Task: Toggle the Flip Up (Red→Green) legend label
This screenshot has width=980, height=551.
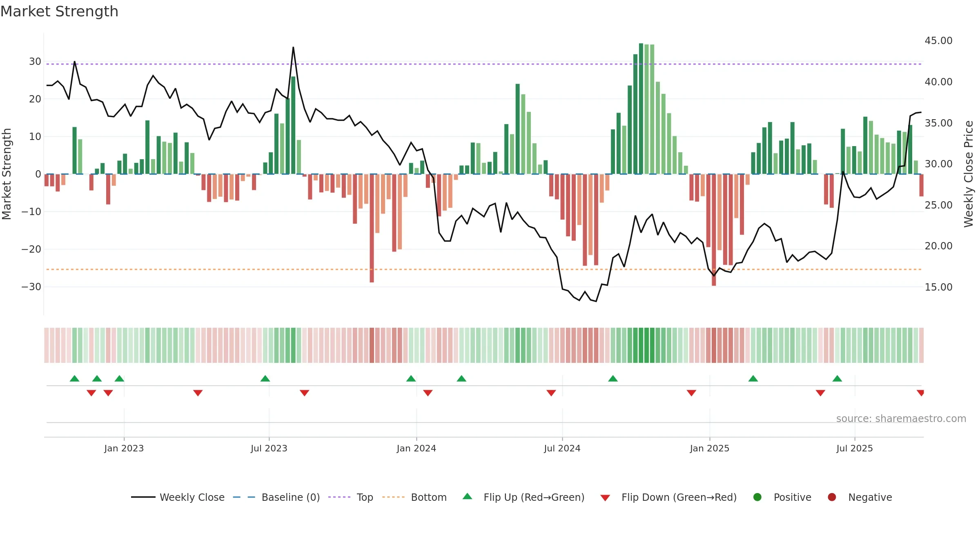Action: 534,497
